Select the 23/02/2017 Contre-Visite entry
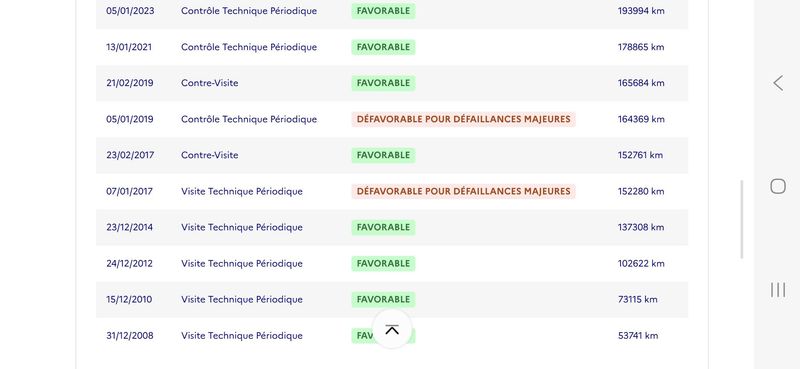 click(392, 155)
